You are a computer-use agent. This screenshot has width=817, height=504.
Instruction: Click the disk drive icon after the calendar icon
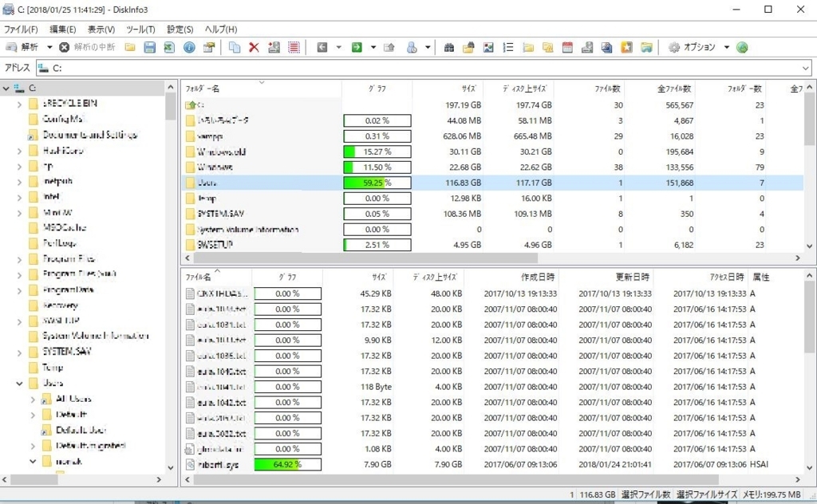[x=587, y=47]
